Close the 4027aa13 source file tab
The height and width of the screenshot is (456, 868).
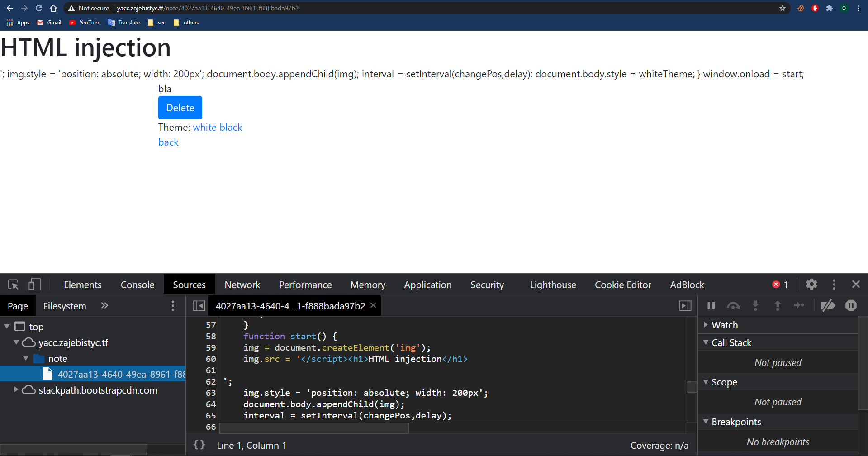point(373,305)
